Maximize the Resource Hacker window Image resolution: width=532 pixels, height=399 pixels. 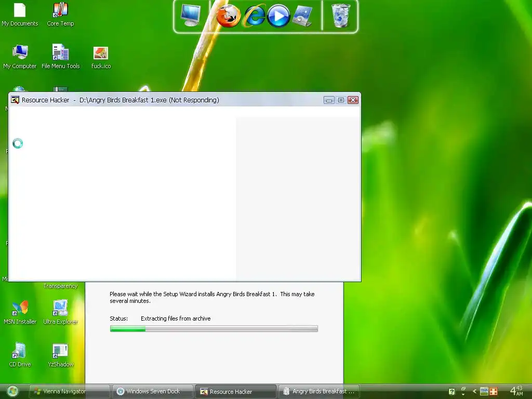341,100
